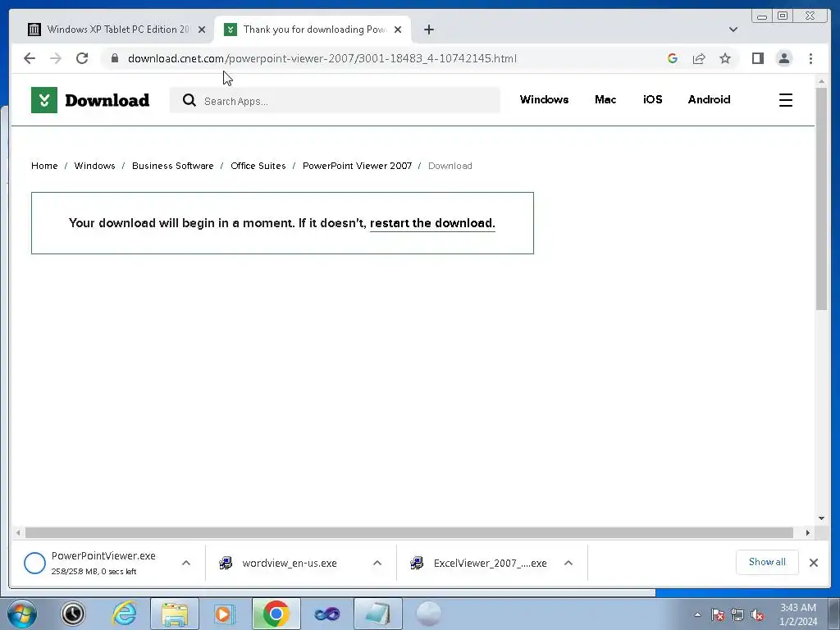Open Chrome three-dot menu
Viewport: 840px width, 630px height.
coord(810,58)
